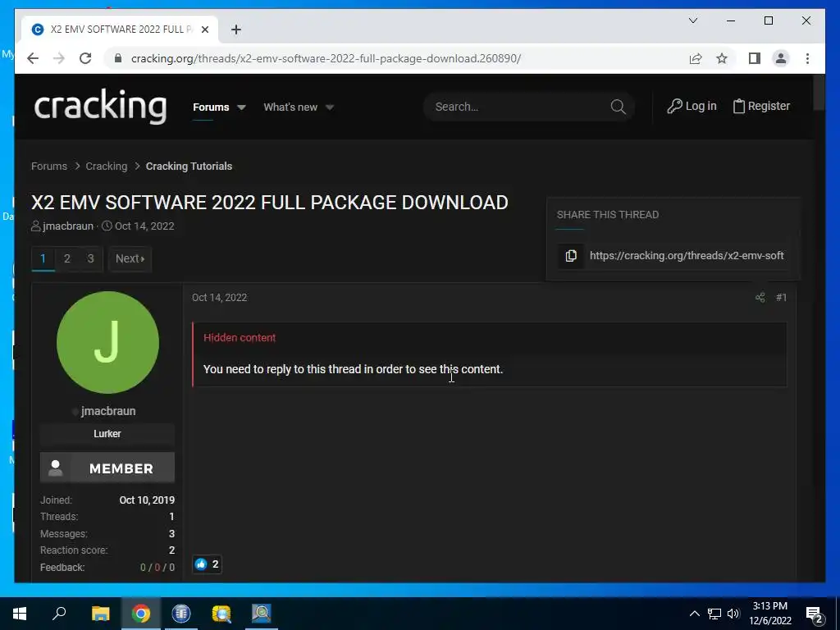Image resolution: width=840 pixels, height=630 pixels.
Task: Expand the Forums dropdown arrow
Action: [242, 107]
